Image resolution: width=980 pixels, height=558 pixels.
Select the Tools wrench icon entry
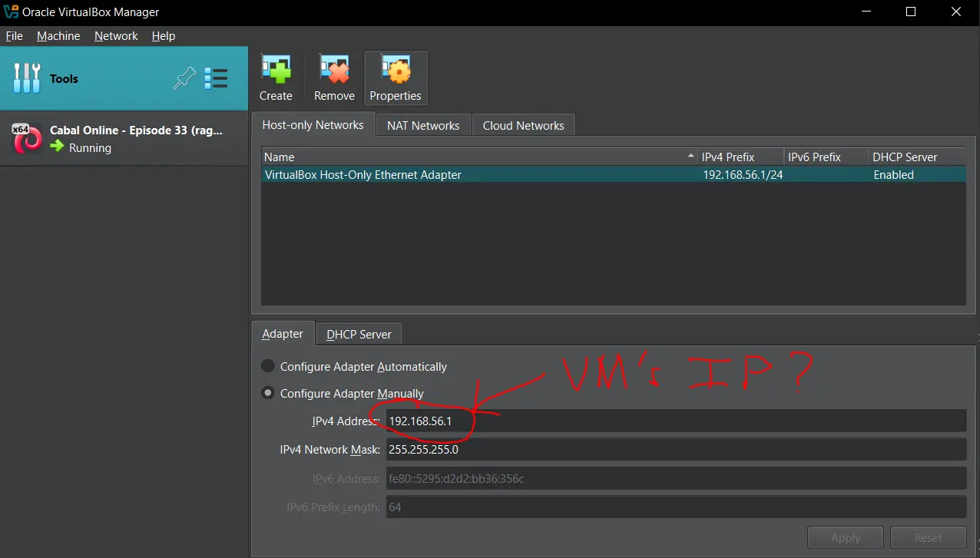pyautogui.click(x=27, y=78)
